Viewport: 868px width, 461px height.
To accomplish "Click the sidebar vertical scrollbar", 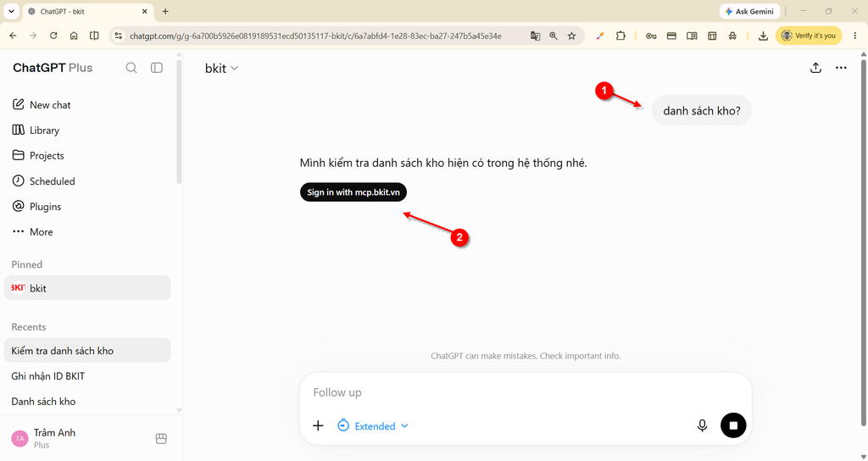I will click(x=179, y=122).
